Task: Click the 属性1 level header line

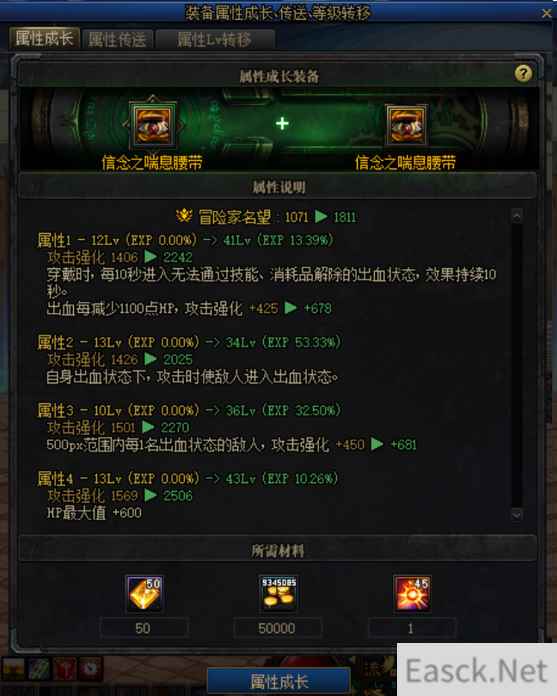Action: click(x=185, y=240)
